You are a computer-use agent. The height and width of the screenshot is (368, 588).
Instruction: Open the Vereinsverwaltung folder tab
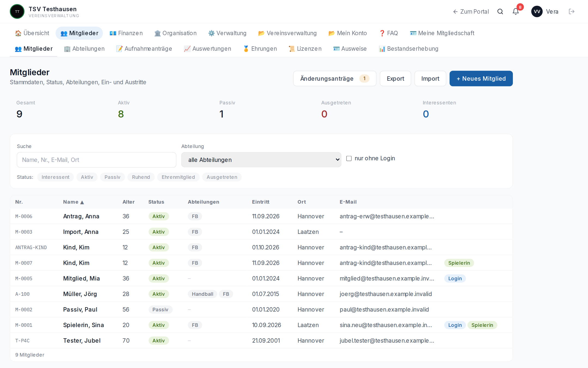pyautogui.click(x=287, y=33)
